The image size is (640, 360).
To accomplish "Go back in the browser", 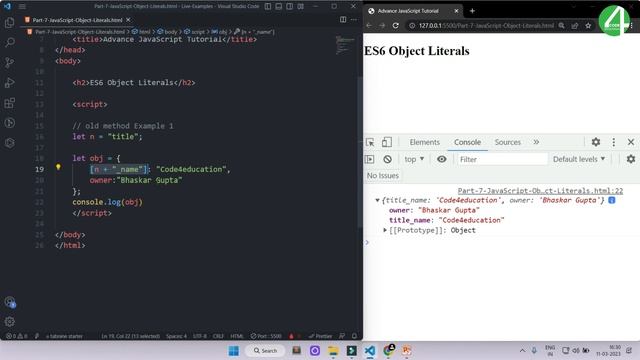I will point(369,25).
